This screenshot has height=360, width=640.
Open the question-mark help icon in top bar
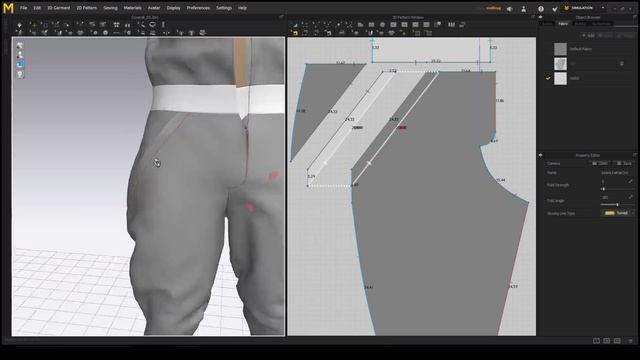tap(541, 9)
